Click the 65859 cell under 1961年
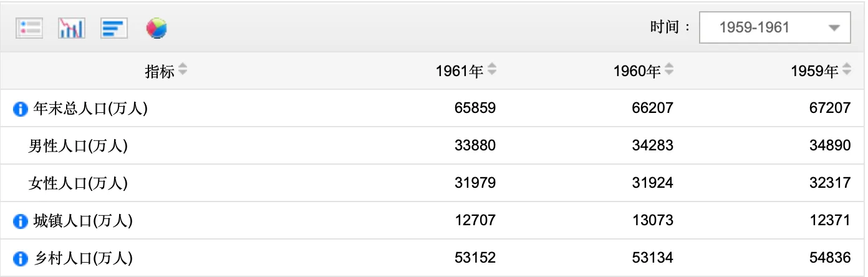 pyautogui.click(x=475, y=109)
